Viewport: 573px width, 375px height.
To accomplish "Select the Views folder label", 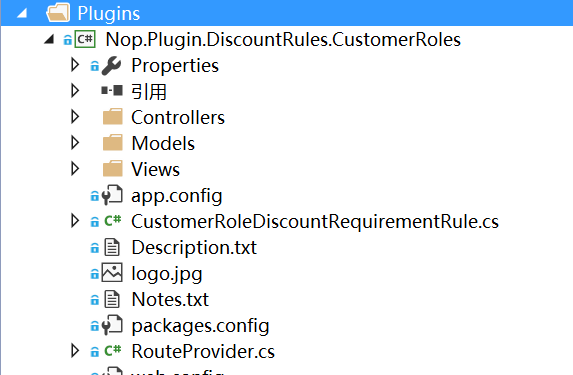I will tap(156, 169).
